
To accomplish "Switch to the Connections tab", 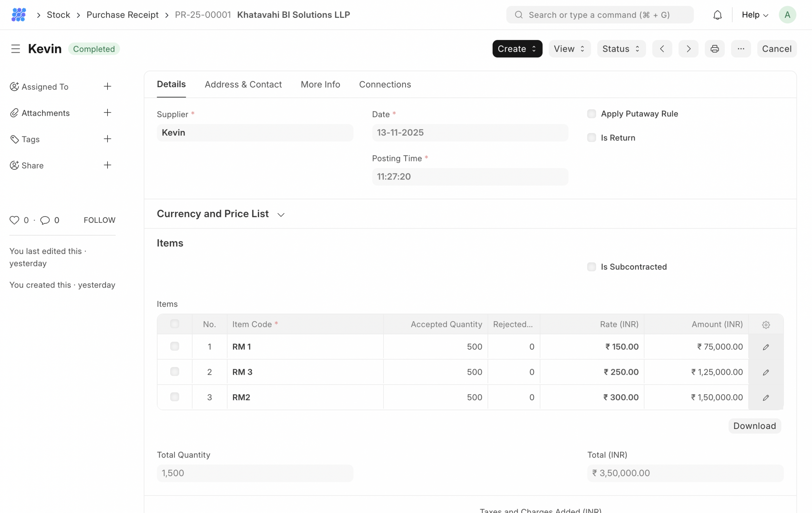I will (385, 84).
